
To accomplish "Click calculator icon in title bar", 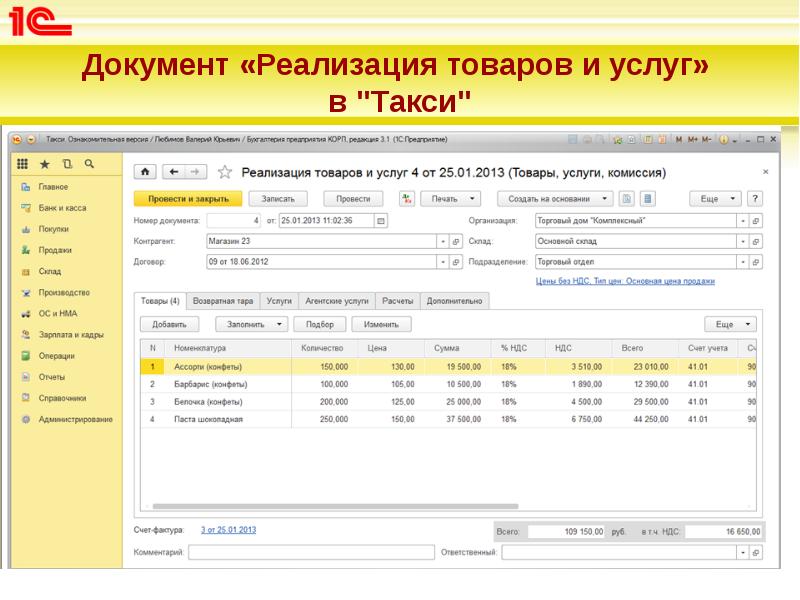I will tap(647, 139).
